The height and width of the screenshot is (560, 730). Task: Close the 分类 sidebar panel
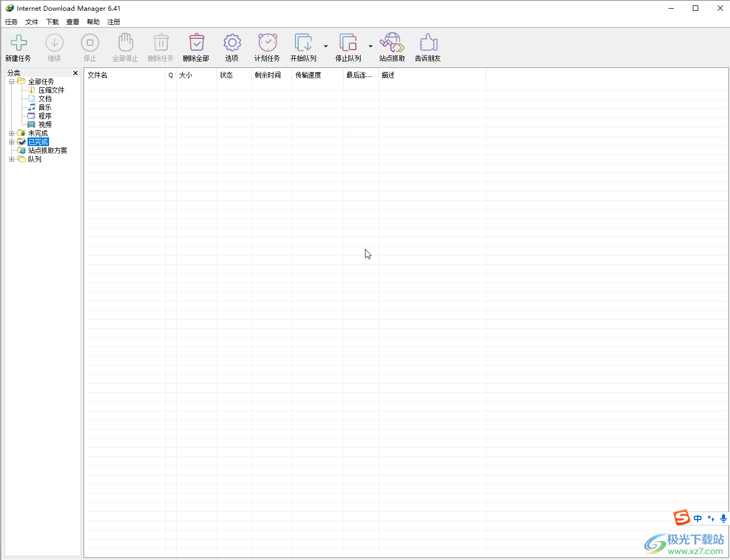75,73
